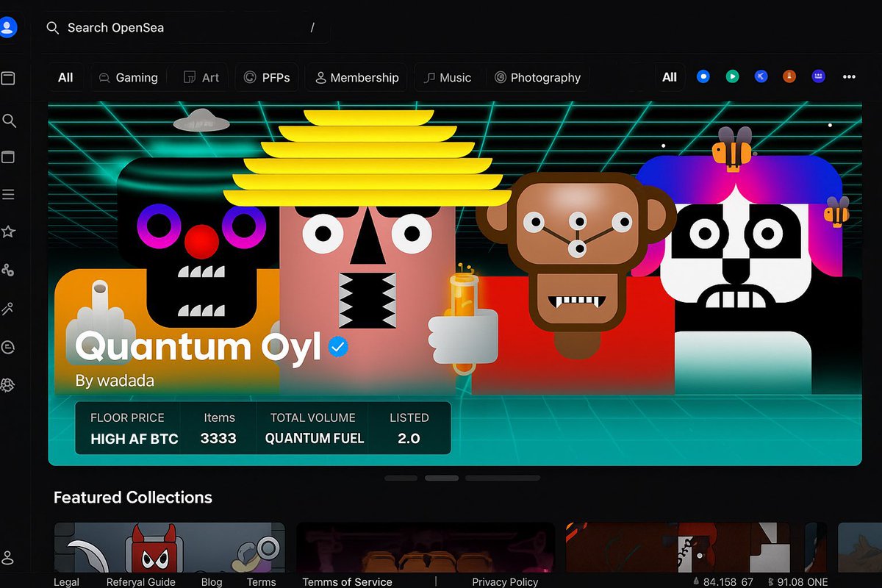Go to the second carousel slide indicator
Viewport: 882px width, 588px height.
[442, 478]
